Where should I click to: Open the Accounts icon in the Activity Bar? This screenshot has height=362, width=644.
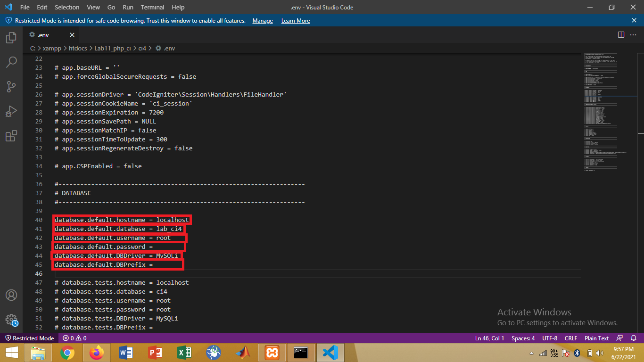coord(11,295)
